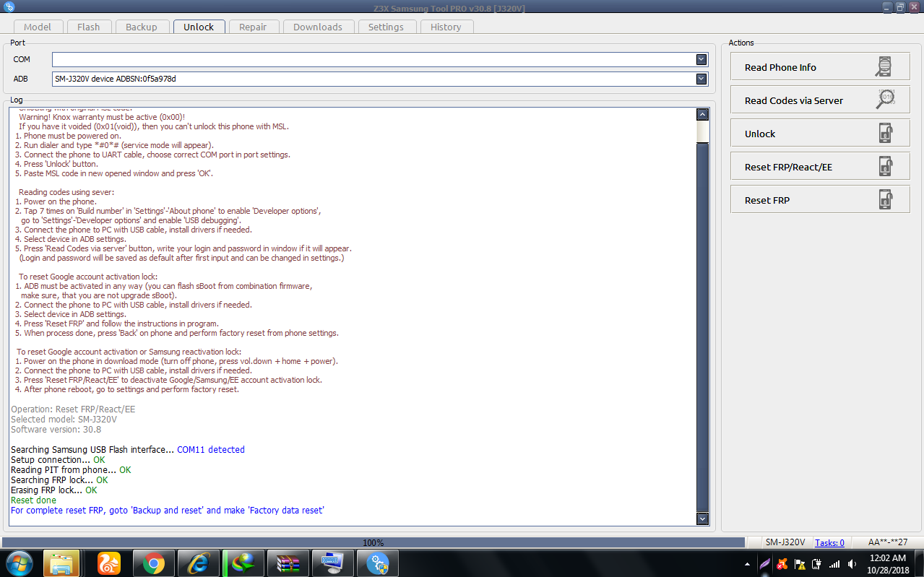Open Windows Explorer from the taskbar
The width and height of the screenshot is (924, 577).
point(61,563)
